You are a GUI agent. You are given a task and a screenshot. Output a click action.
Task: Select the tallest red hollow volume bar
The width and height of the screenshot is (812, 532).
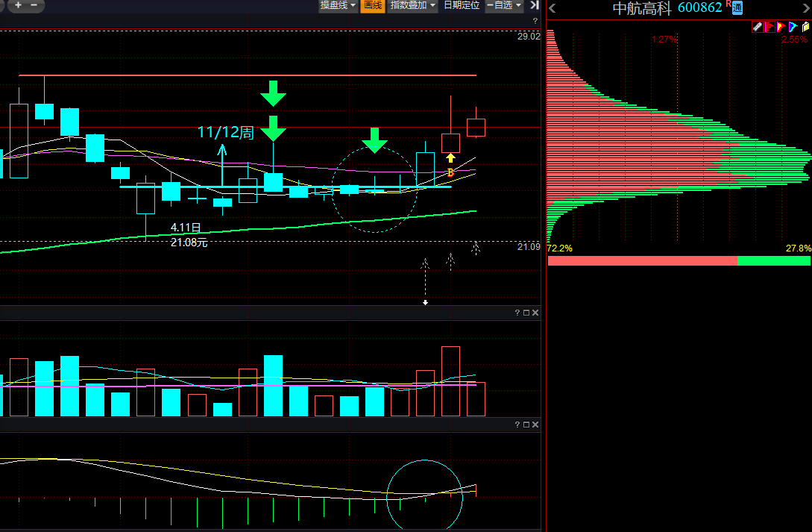pos(450,381)
